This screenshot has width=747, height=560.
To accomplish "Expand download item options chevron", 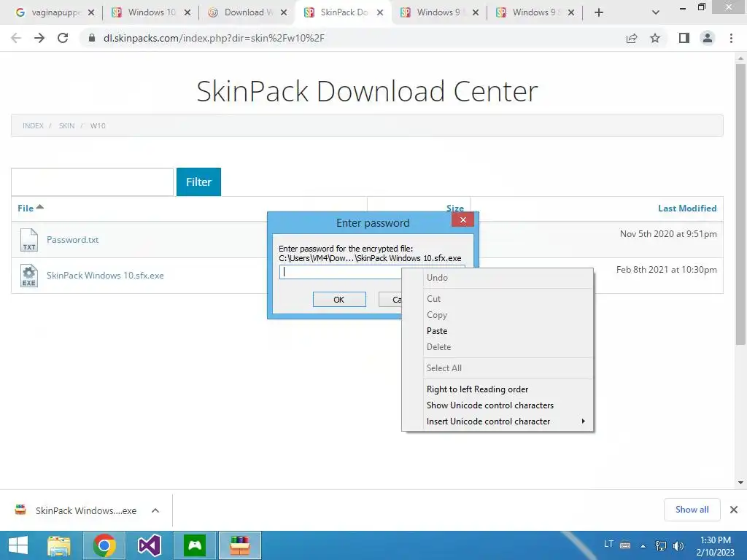I will tap(155, 510).
